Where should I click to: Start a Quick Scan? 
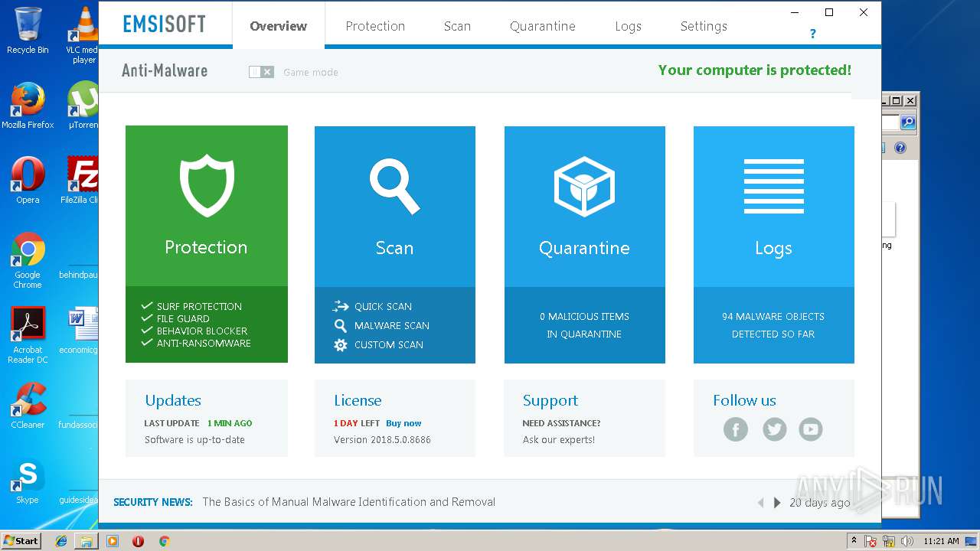point(373,306)
